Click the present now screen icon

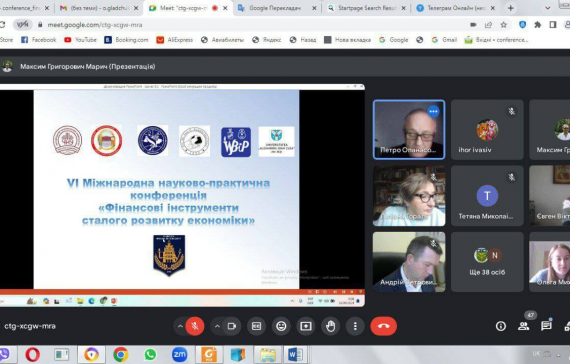[306, 326]
